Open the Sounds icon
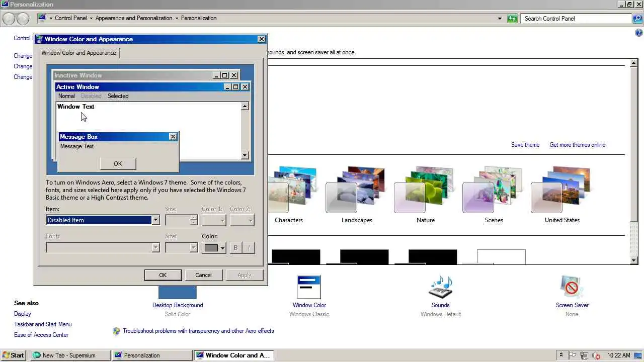 (440, 287)
